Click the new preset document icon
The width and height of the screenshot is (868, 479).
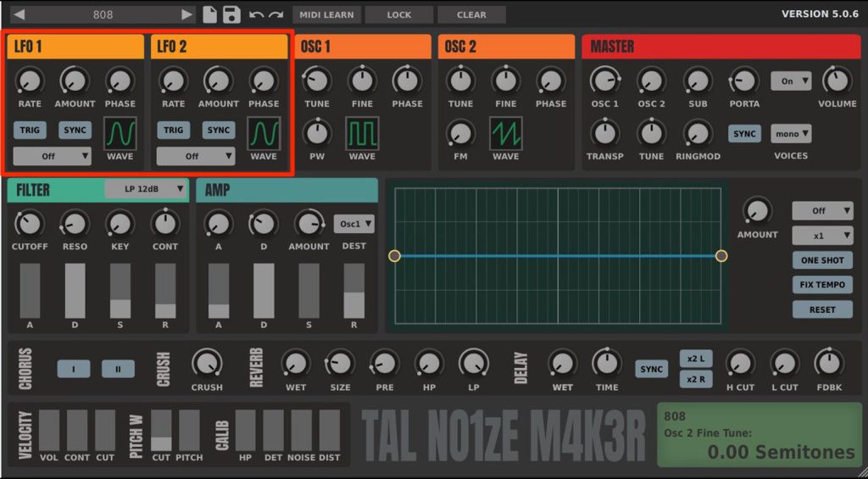211,14
